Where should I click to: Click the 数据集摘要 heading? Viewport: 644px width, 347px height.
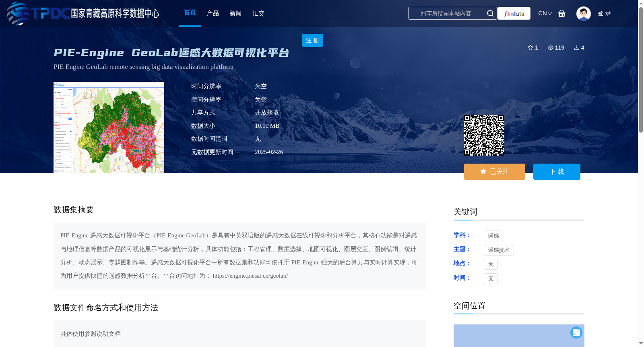pyautogui.click(x=74, y=210)
